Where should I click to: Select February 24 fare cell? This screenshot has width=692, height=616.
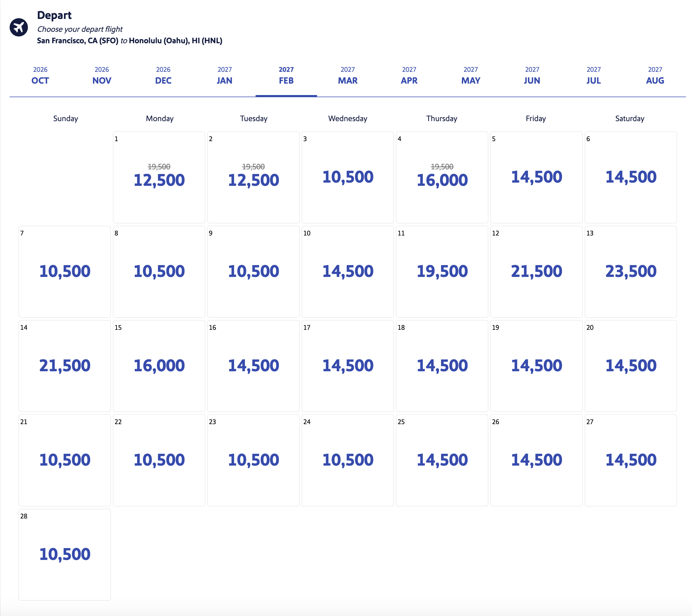pyautogui.click(x=348, y=461)
